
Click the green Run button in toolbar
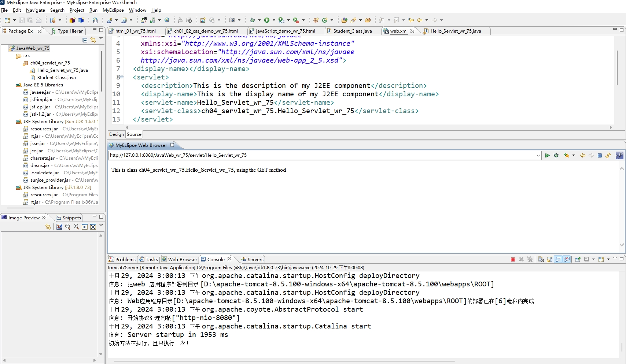click(x=267, y=20)
